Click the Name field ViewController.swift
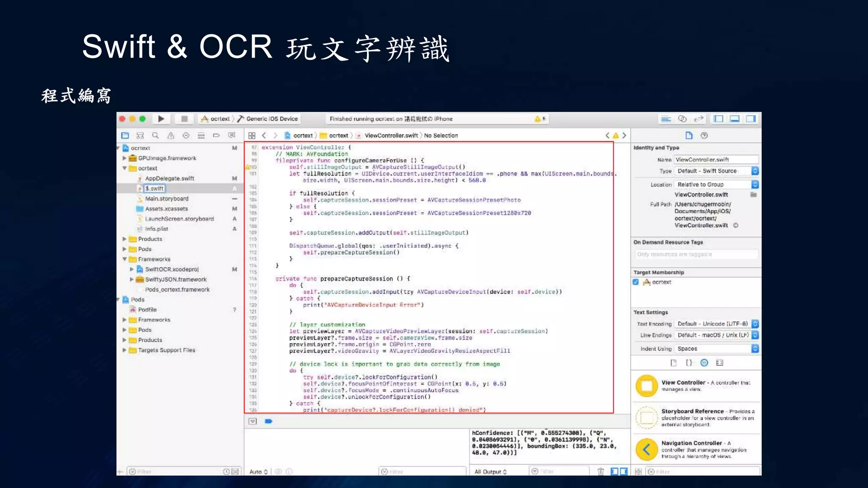 tap(716, 160)
